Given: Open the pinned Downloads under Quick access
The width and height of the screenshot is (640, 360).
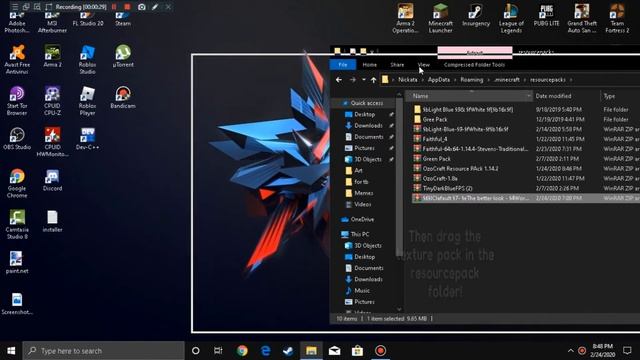Looking at the screenshot, I should click(x=368, y=125).
